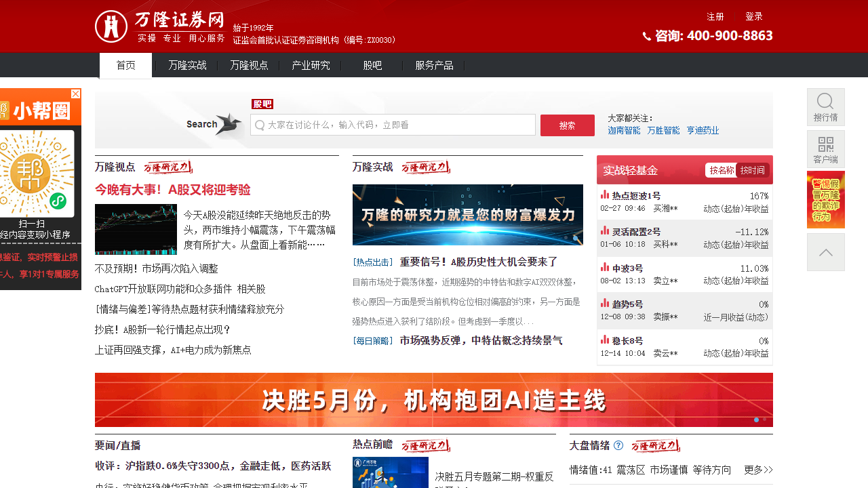Open the 股吧 navigation tab
Image resolution: width=868 pixels, height=488 pixels.
[x=372, y=65]
